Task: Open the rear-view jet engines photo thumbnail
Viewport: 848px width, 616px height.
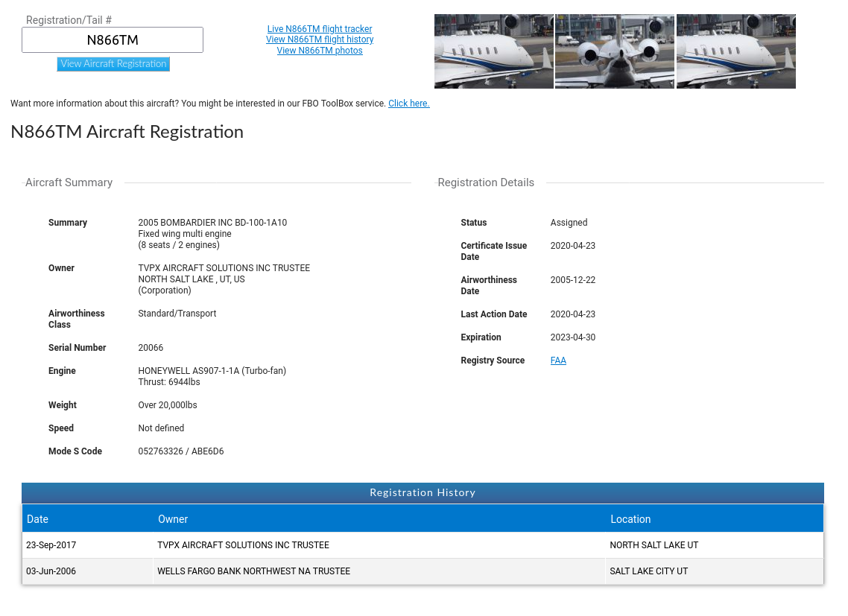Action: [615, 51]
